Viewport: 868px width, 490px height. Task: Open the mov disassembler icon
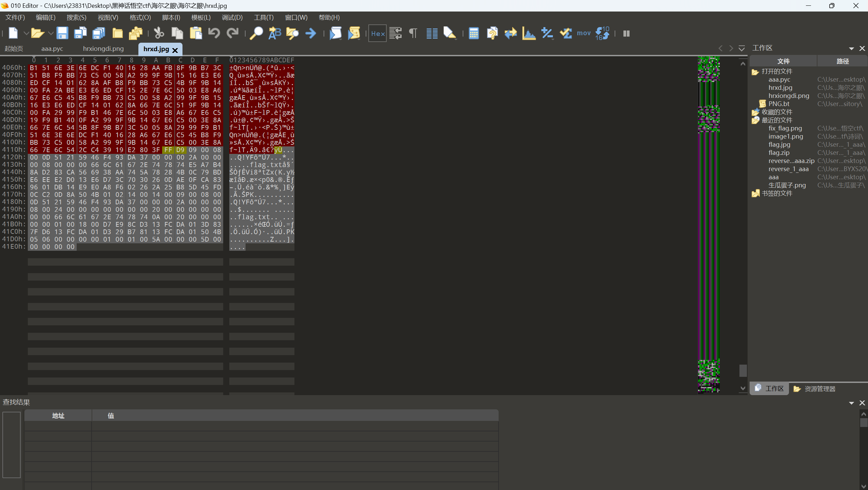pyautogui.click(x=584, y=33)
